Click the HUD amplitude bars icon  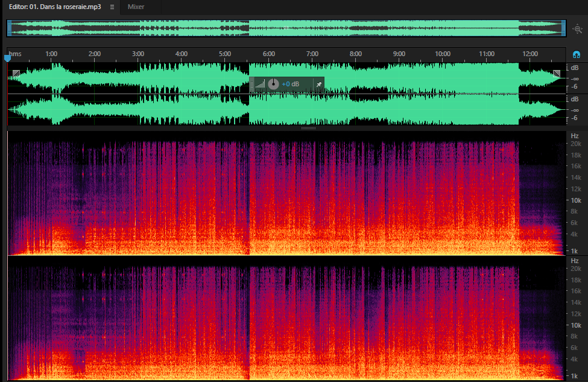[261, 84]
